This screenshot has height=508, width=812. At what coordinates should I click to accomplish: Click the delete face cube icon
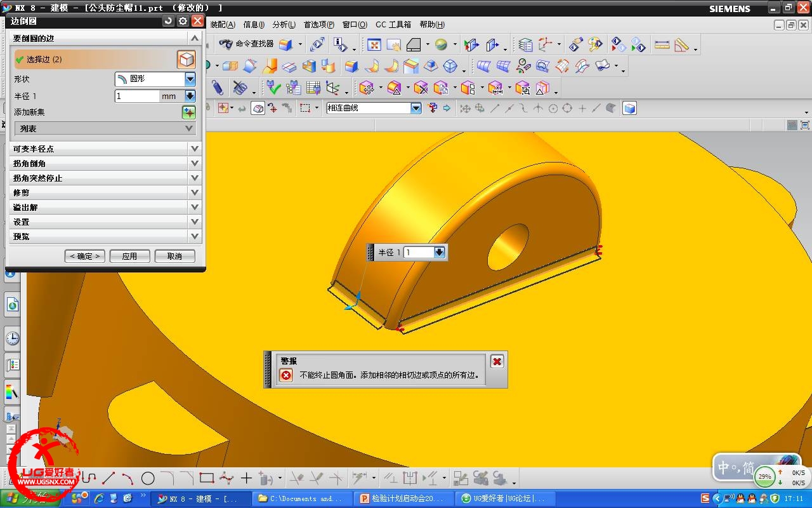tap(421, 88)
